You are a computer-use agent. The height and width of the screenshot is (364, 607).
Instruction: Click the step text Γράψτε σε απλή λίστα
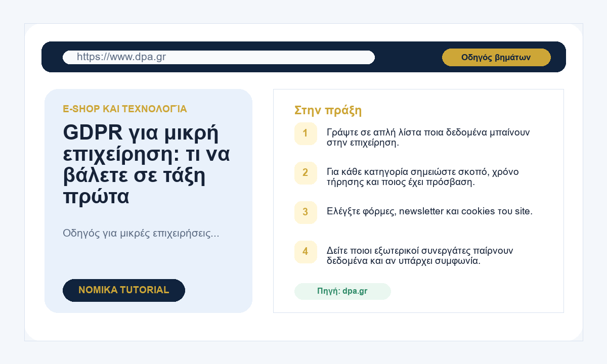click(428, 138)
